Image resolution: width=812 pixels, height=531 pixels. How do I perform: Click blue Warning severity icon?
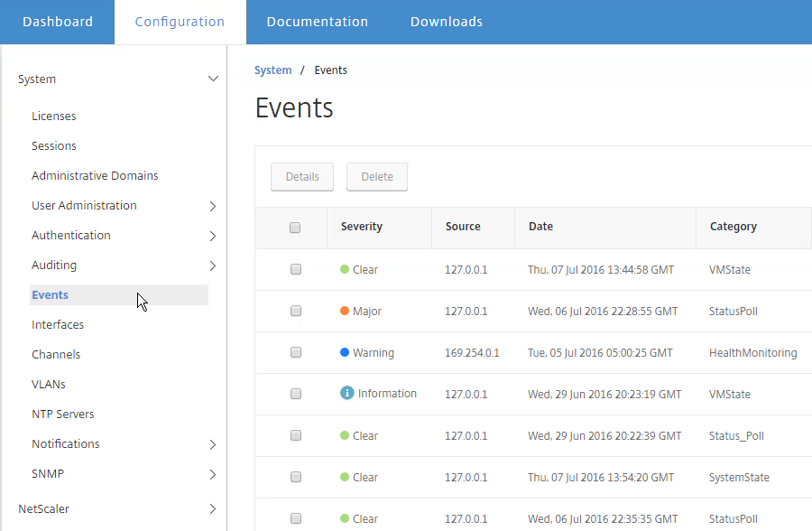point(345,352)
